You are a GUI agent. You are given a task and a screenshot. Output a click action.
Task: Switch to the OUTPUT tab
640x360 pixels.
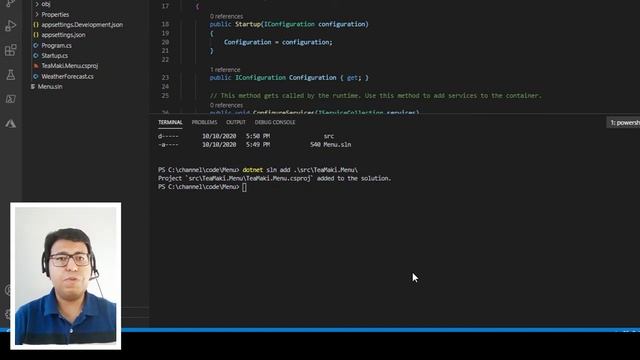click(236, 122)
